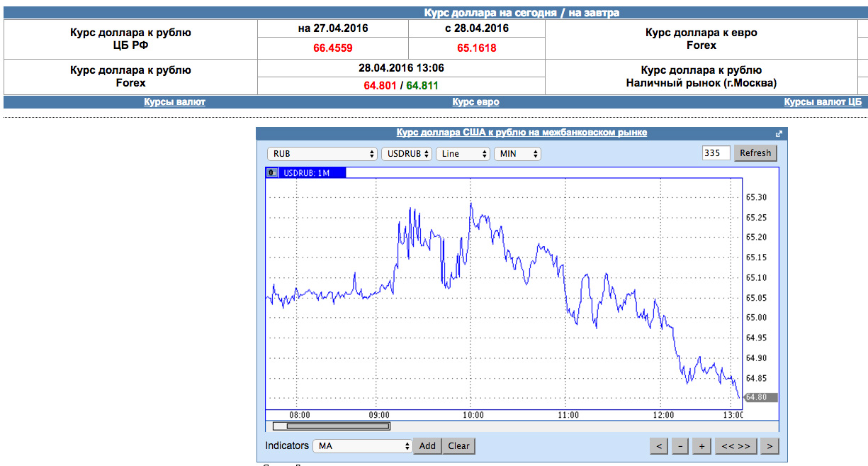Click the << >> chart range button
This screenshot has height=466, width=868.
point(735,446)
